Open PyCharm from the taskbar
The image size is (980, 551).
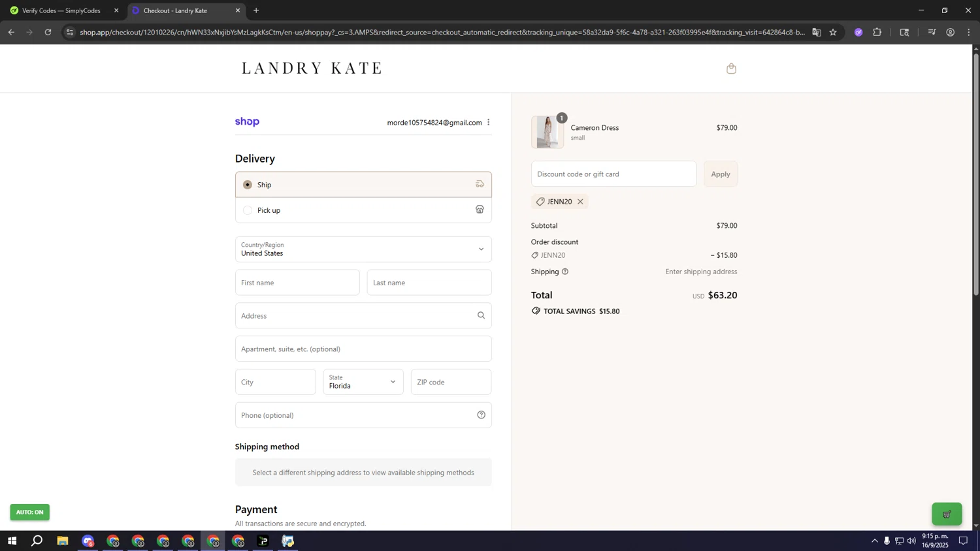(x=263, y=541)
